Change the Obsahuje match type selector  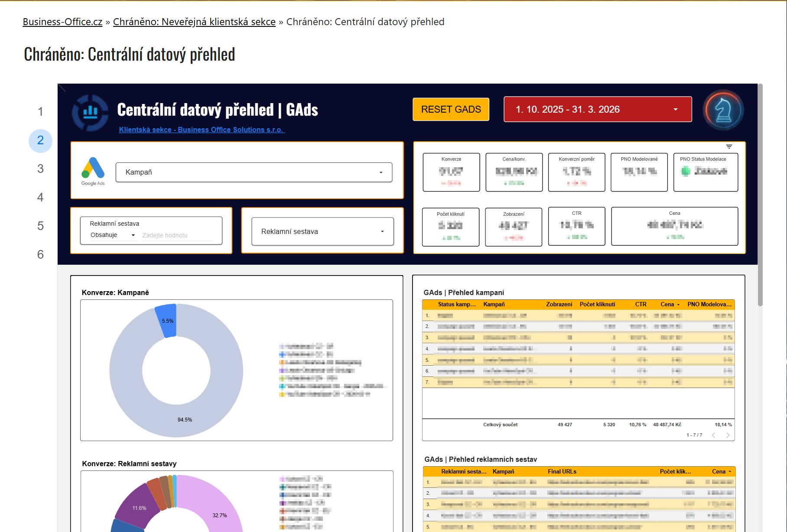click(113, 235)
